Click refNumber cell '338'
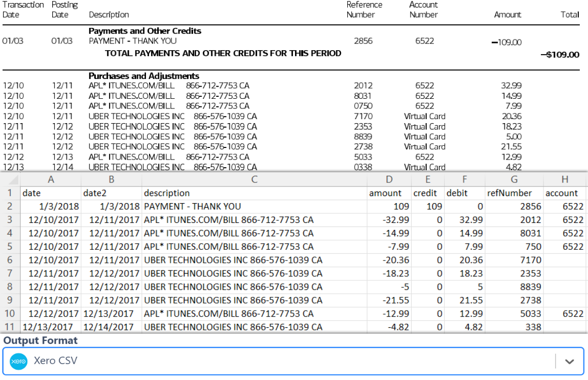Screen dimensions: 588x380 pos(514,327)
